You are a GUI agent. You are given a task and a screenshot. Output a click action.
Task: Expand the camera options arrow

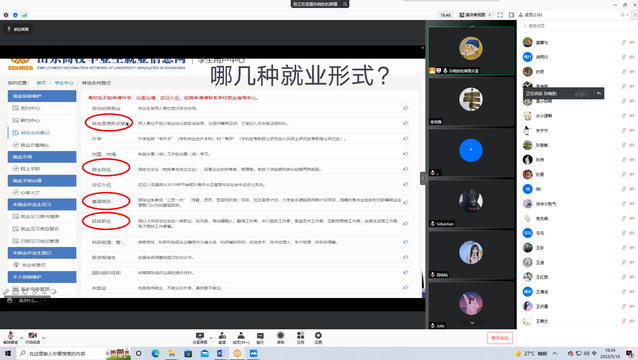44,338
